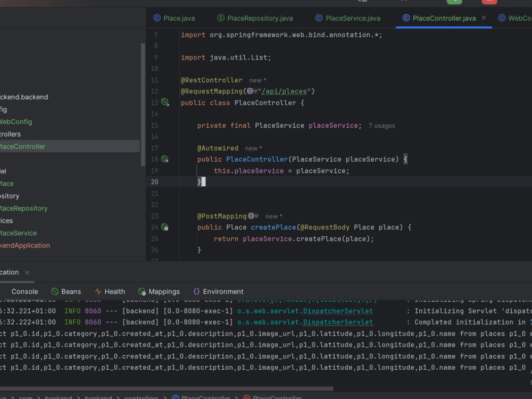Select the PlaceController.java tab
532x399 pixels.
click(x=444, y=18)
